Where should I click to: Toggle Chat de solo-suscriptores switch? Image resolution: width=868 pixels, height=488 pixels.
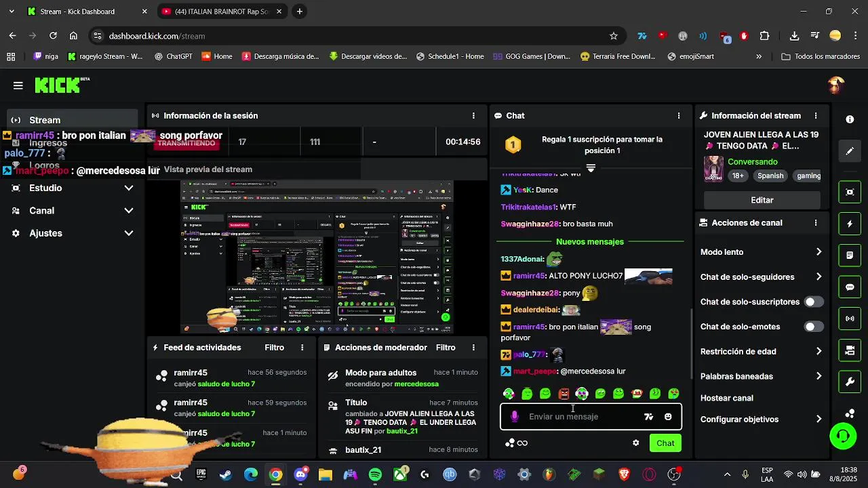(814, 302)
